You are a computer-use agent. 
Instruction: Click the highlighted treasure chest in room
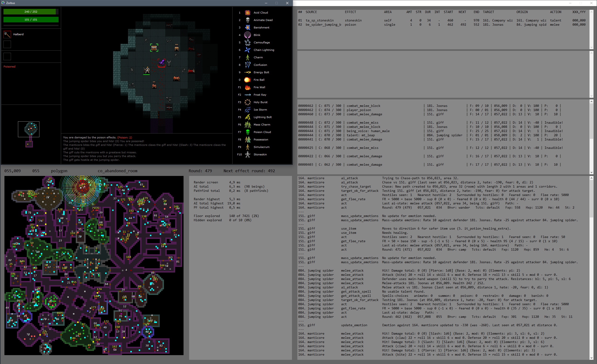[x=154, y=48]
